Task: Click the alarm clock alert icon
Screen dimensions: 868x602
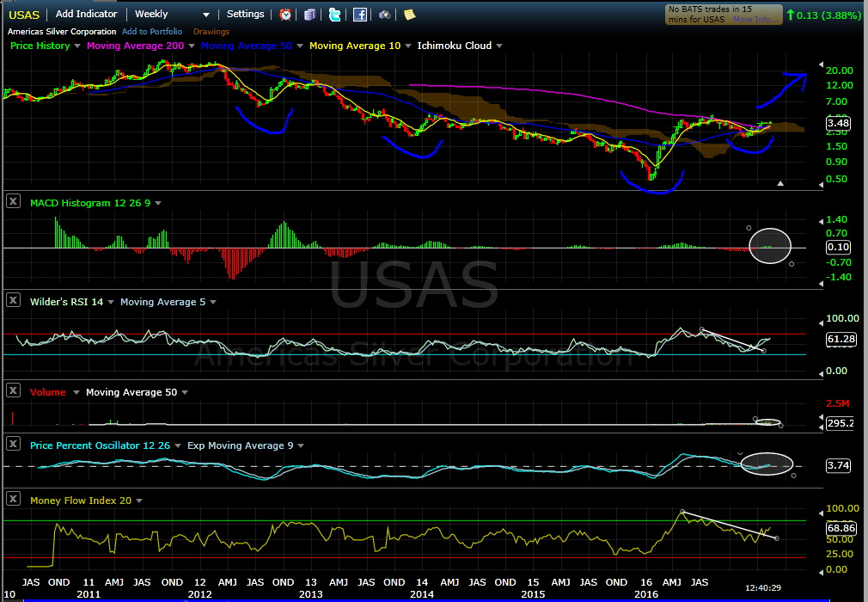Action: [x=285, y=15]
